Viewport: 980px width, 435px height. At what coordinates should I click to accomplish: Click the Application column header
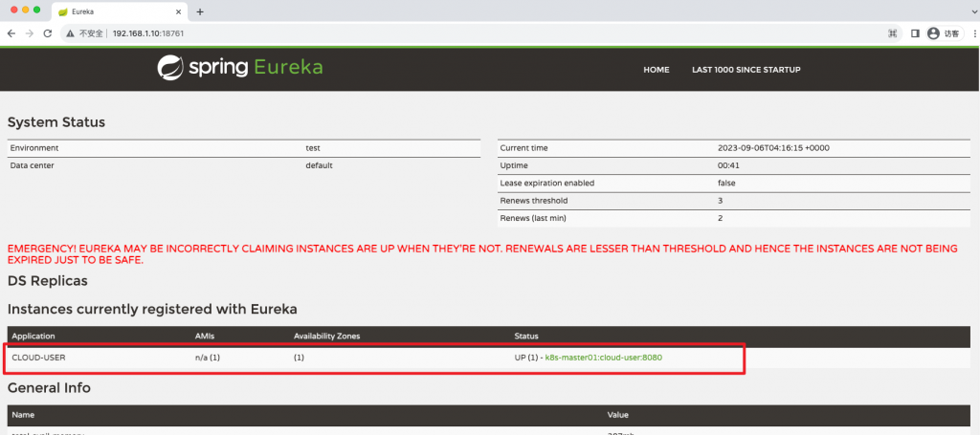coord(33,337)
